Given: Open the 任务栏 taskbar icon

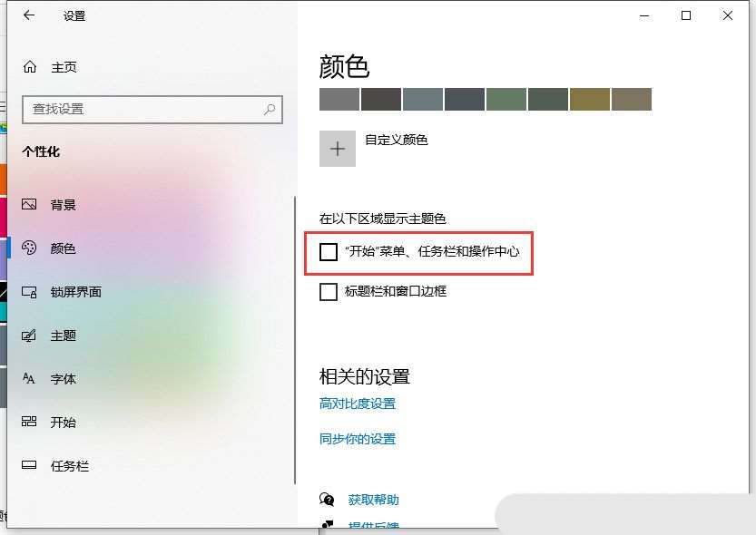Looking at the screenshot, I should pos(29,465).
